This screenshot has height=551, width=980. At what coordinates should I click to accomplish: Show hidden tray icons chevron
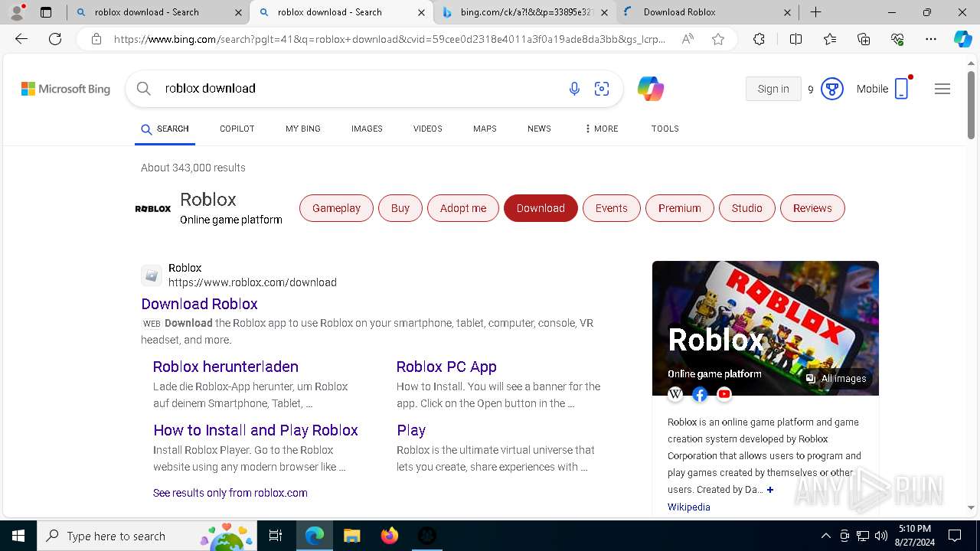tap(825, 536)
